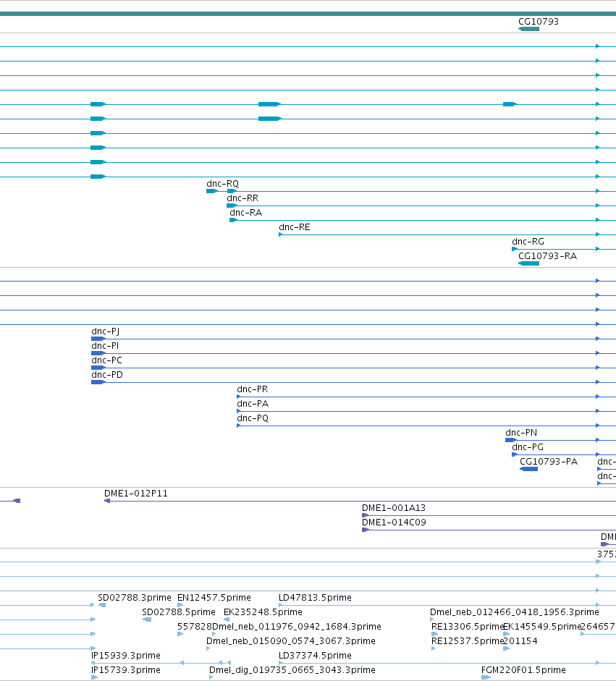Click the EK145549.5prime EST label

(541, 627)
